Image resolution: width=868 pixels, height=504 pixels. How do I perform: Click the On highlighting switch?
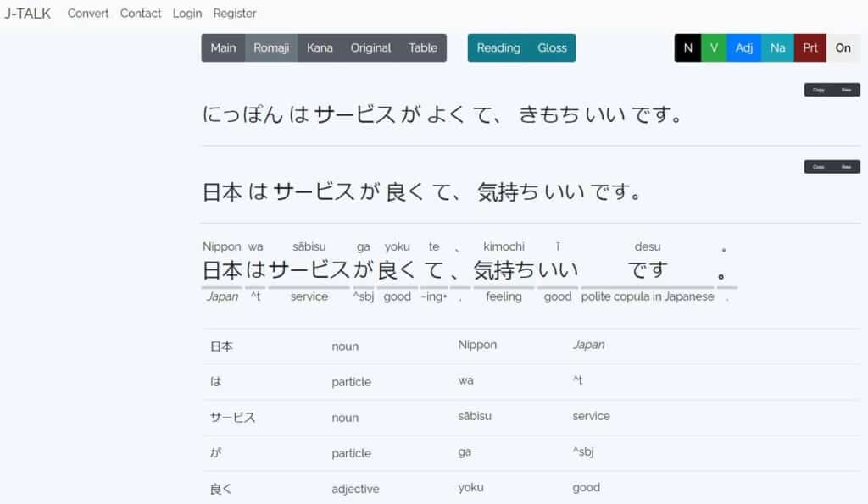[x=843, y=48]
